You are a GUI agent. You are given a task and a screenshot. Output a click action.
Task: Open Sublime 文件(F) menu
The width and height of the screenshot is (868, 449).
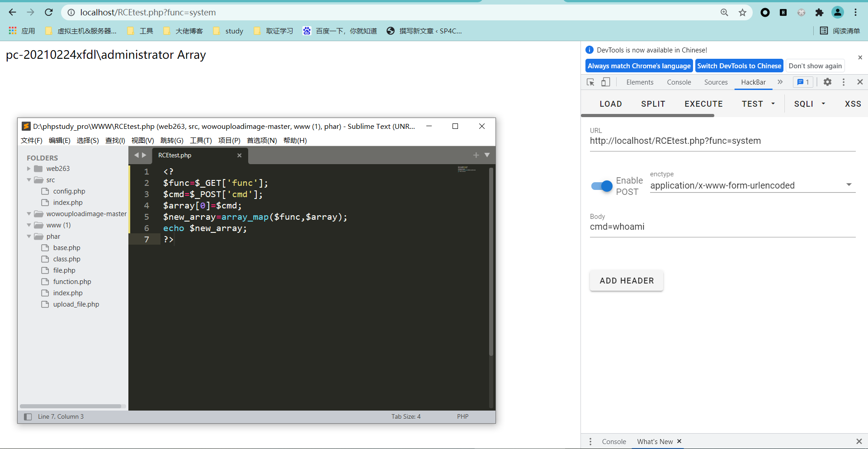tap(32, 140)
